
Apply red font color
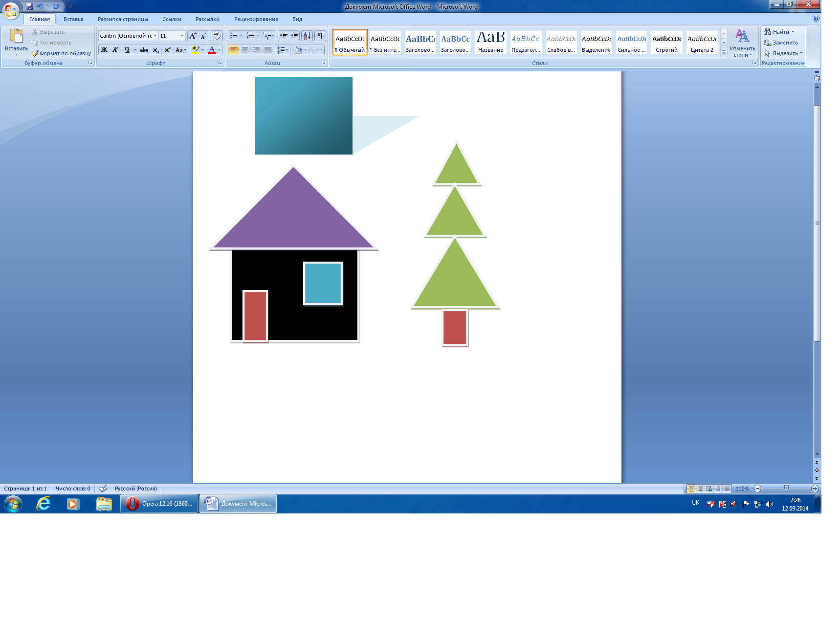click(212, 50)
